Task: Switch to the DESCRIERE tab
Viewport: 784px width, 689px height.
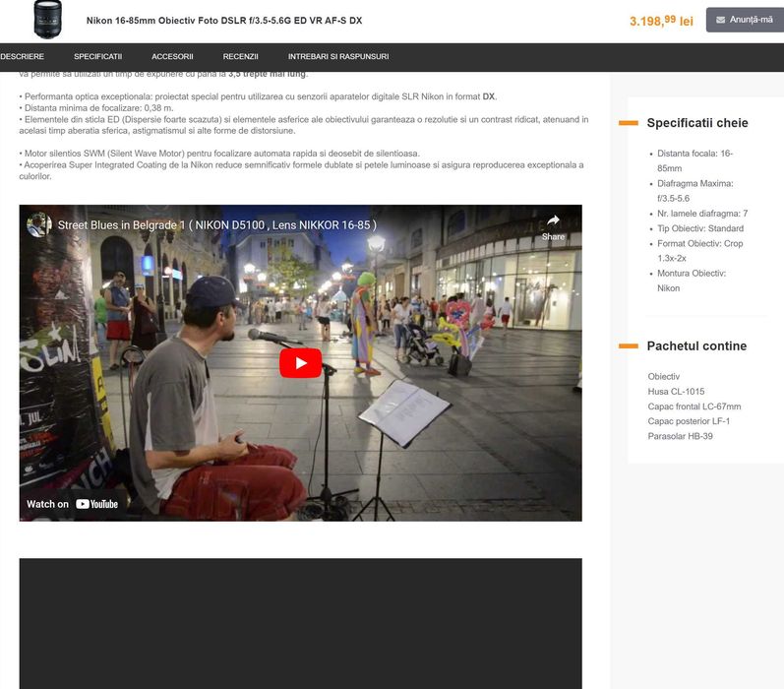Action: pyautogui.click(x=22, y=56)
